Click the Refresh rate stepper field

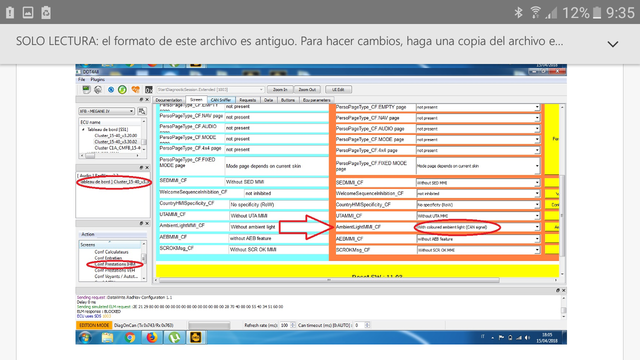coord(288,325)
